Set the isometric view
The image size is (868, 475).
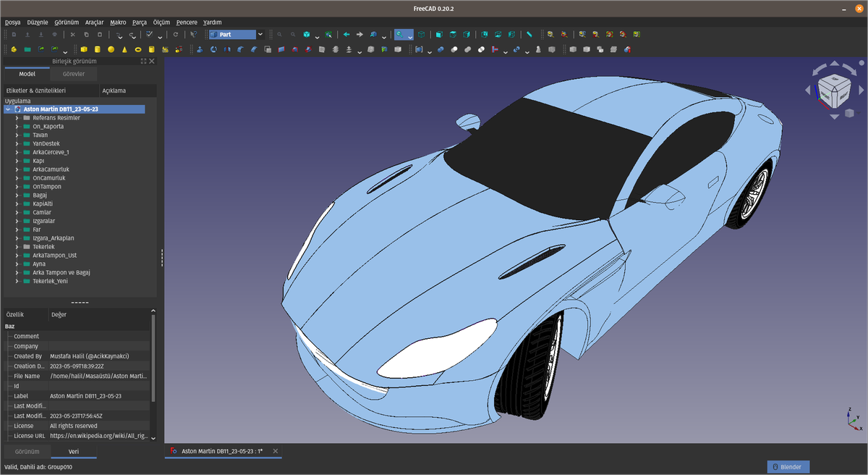tap(421, 34)
